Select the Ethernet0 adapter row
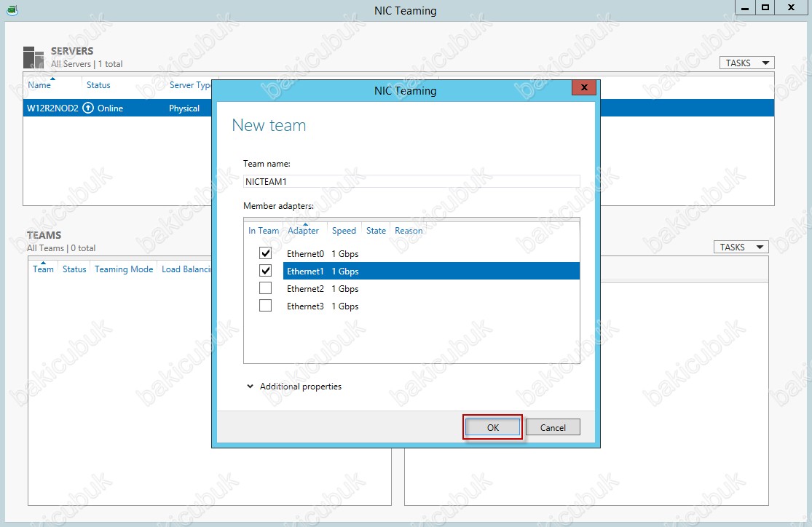The width and height of the screenshot is (812, 527). tap(411, 253)
